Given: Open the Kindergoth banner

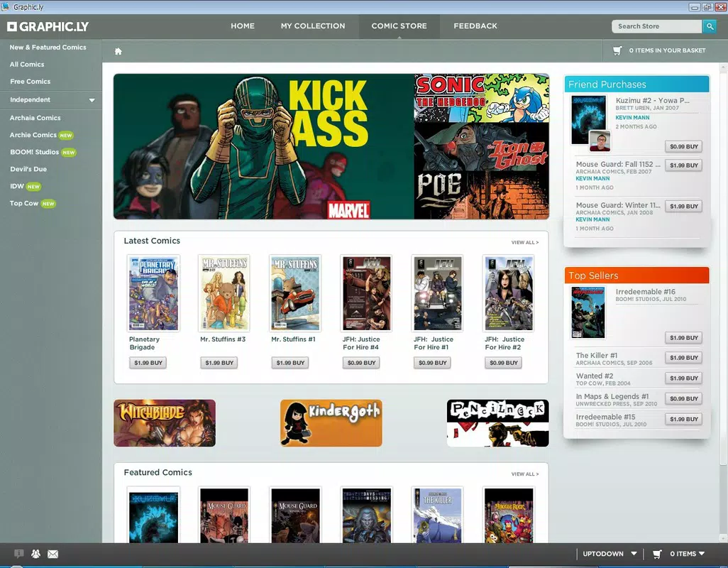Looking at the screenshot, I should coord(331,423).
